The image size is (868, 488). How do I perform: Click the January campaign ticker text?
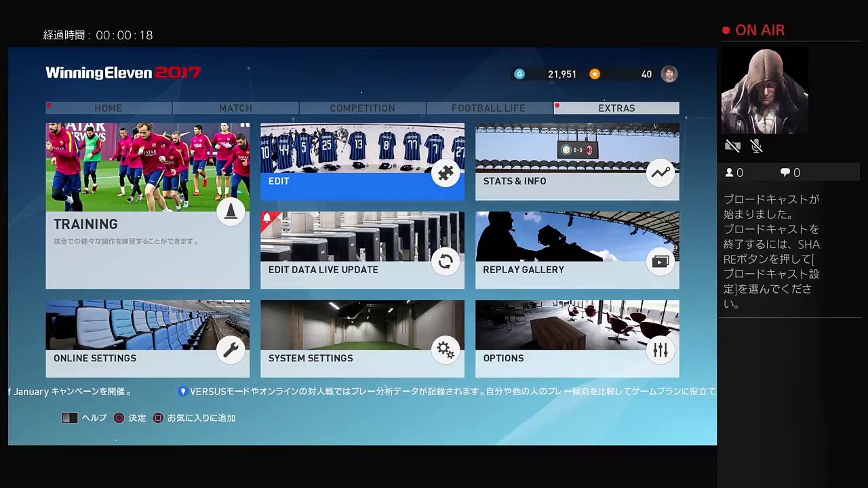coord(70,392)
